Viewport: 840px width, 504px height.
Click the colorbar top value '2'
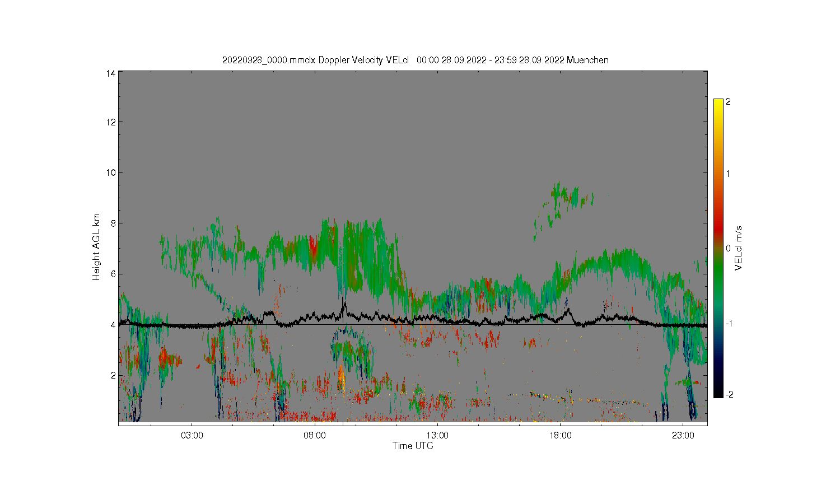tap(728, 102)
